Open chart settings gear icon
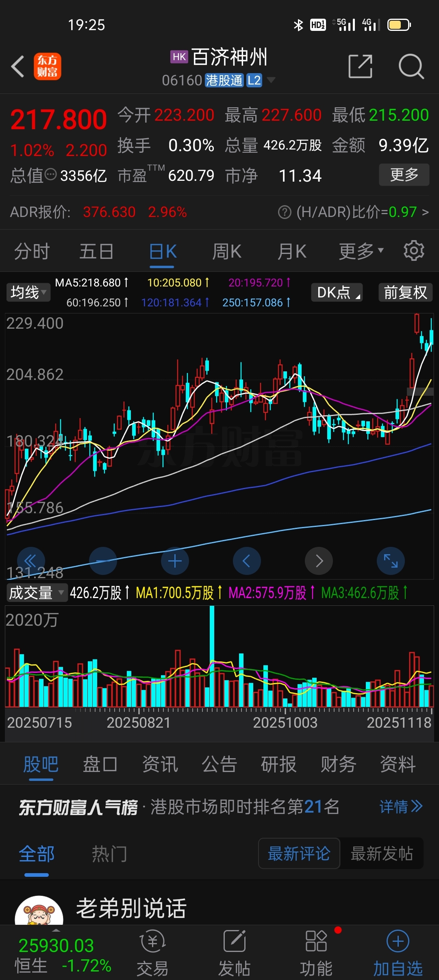 click(x=414, y=251)
